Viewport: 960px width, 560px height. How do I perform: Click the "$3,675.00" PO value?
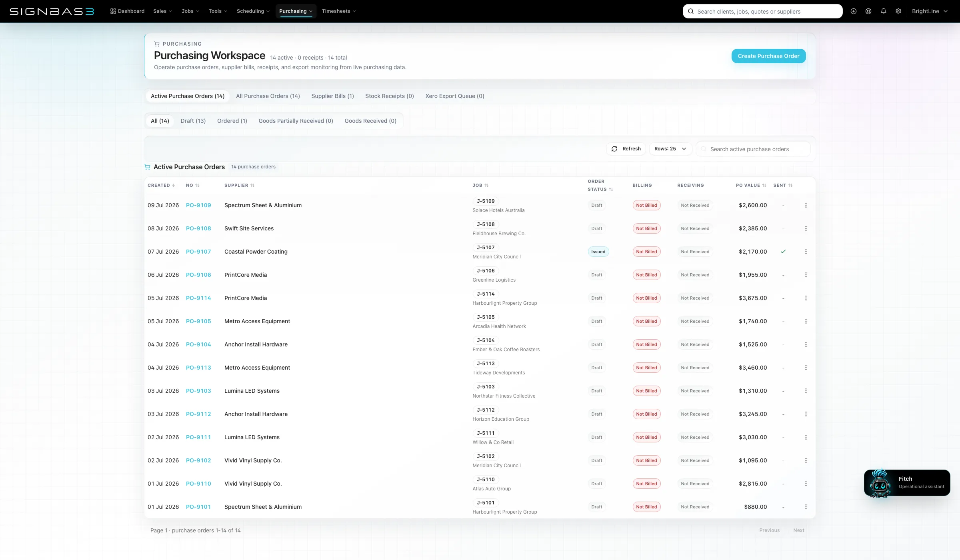click(753, 298)
